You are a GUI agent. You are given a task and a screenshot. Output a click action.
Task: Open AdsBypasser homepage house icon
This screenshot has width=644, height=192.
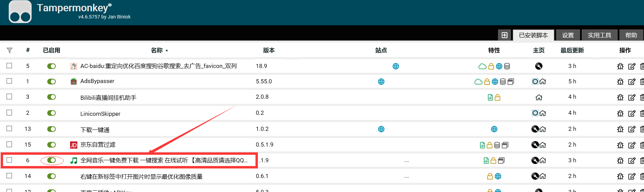542,82
